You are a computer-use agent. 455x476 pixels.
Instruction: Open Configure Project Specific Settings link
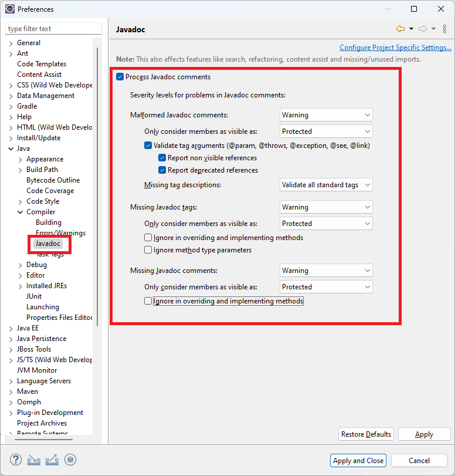395,48
